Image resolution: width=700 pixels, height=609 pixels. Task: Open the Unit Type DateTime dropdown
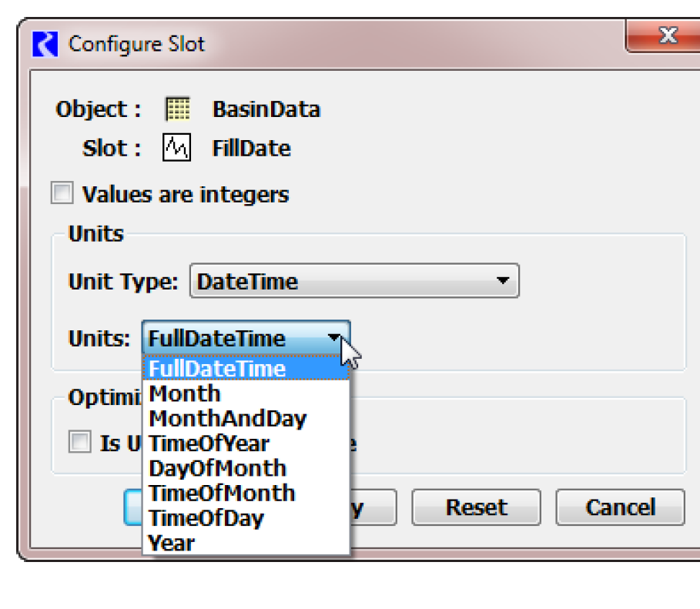(x=353, y=281)
